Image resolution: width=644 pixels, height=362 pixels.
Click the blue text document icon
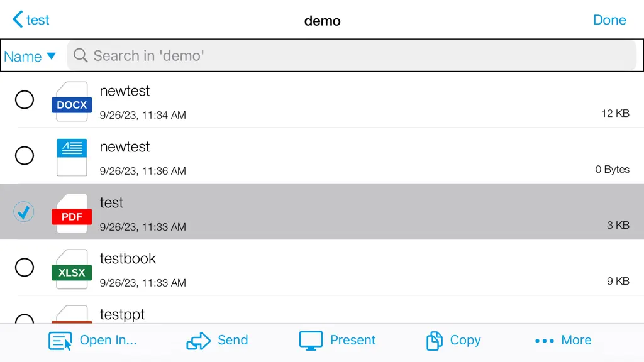click(x=72, y=157)
